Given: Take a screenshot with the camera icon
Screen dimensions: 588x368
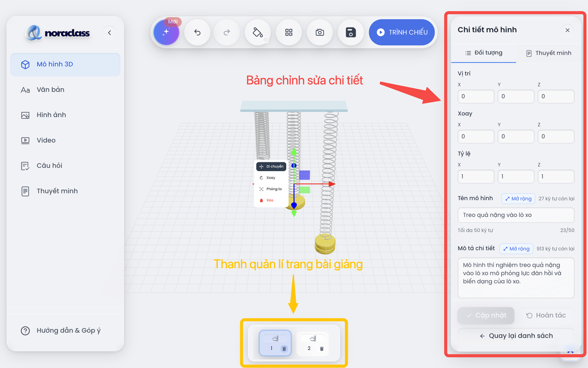Looking at the screenshot, I should click(320, 32).
